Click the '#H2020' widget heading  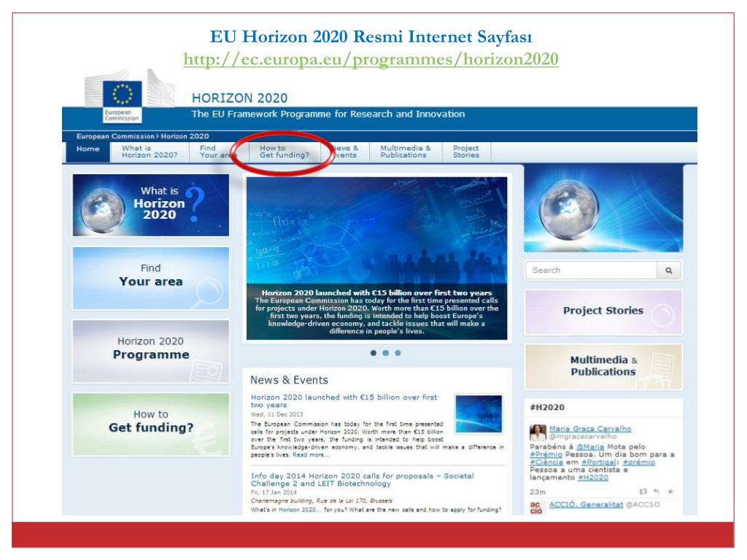[x=547, y=407]
